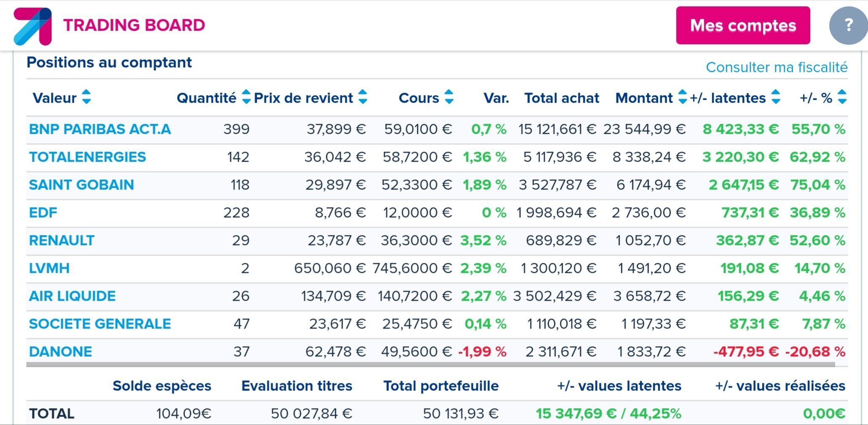This screenshot has width=868, height=425.
Task: Click the AIR LIQUIDE position
Action: tap(72, 296)
